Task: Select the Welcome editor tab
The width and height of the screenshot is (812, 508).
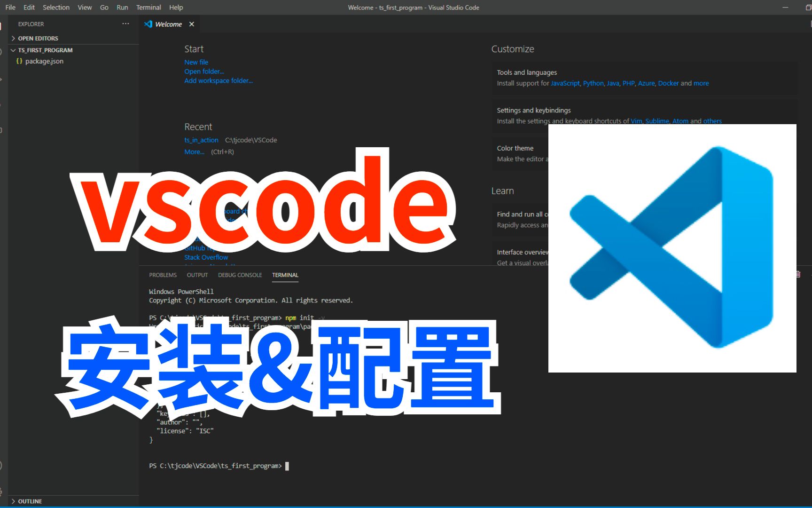Action: click(x=168, y=24)
